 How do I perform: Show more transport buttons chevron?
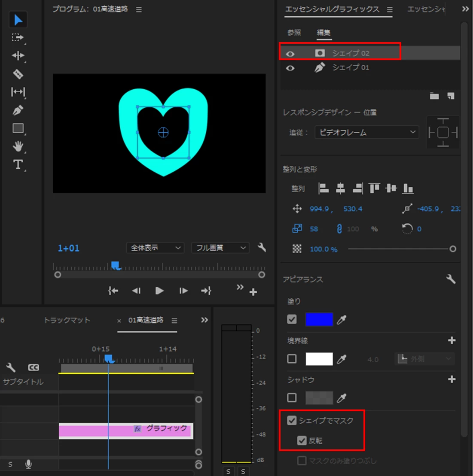[x=240, y=287]
